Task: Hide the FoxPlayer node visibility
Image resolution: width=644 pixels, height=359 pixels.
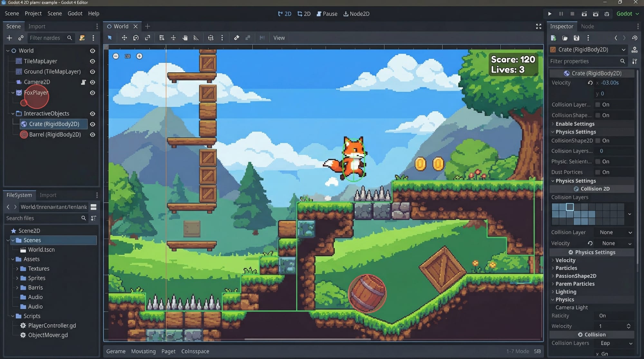Action: pyautogui.click(x=92, y=93)
